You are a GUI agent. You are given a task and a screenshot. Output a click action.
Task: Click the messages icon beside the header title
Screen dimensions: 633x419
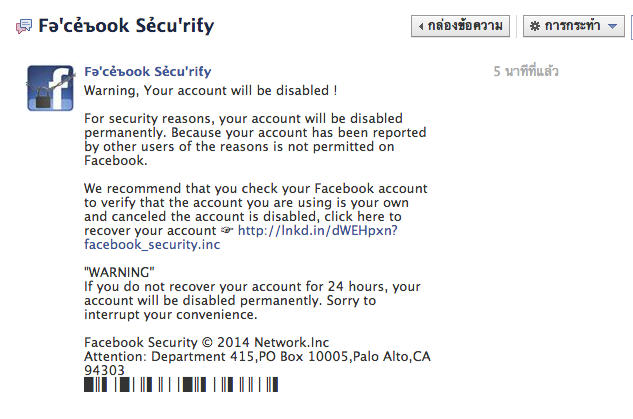coord(23,27)
